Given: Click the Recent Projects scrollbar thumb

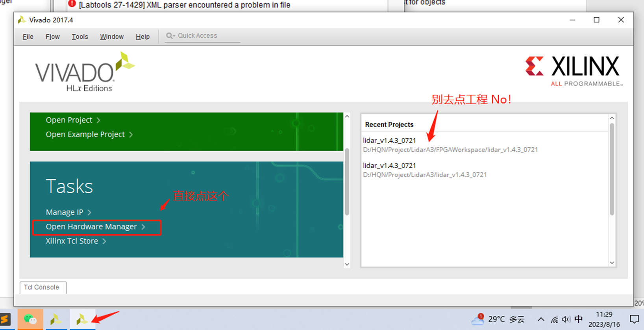Looking at the screenshot, I should (x=612, y=169).
